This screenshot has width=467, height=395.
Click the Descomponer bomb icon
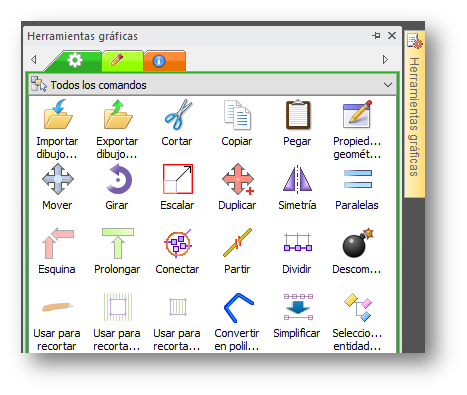pyautogui.click(x=358, y=243)
